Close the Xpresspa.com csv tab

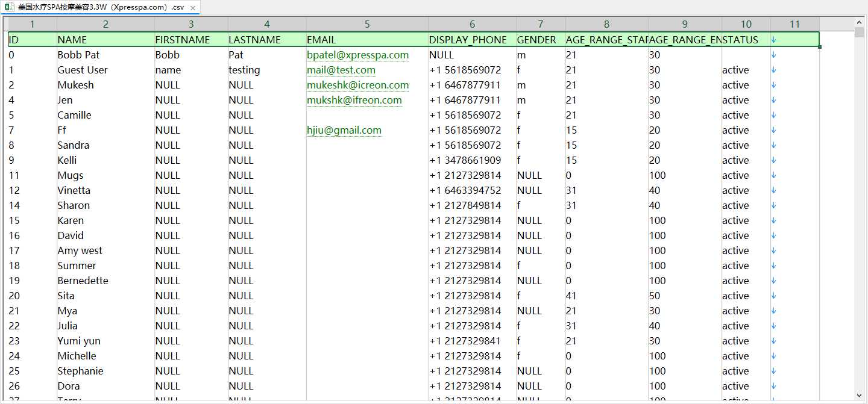pyautogui.click(x=192, y=8)
